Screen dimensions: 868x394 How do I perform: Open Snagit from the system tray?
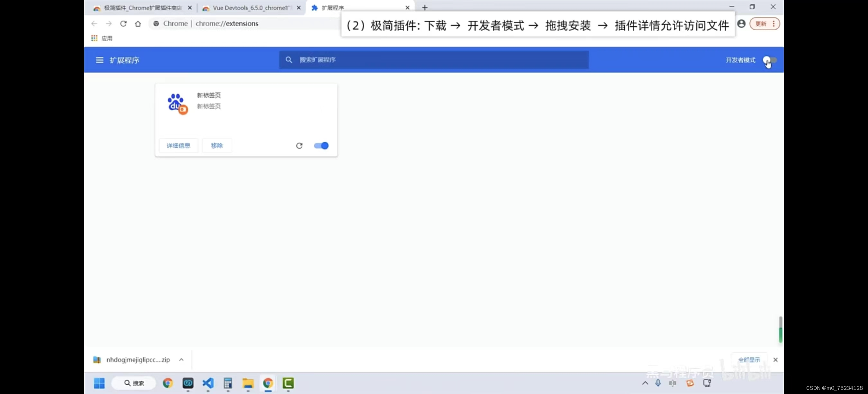coord(690,383)
